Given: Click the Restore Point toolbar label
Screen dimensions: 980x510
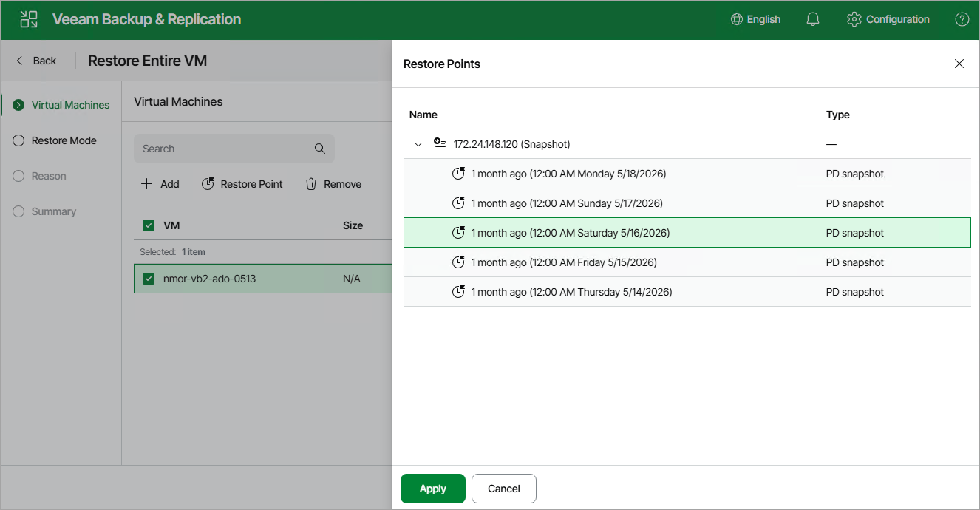Looking at the screenshot, I should pyautogui.click(x=252, y=184).
